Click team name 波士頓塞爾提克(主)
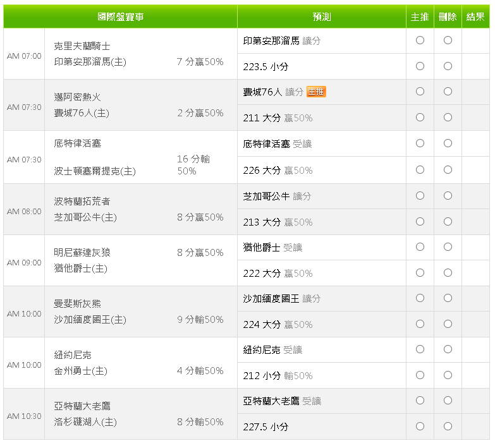495x448 pixels. 95,171
